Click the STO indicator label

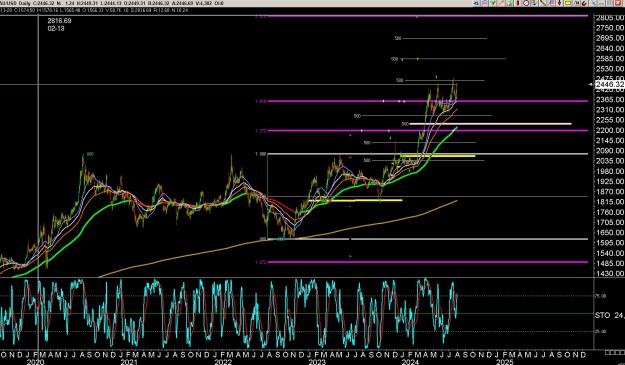[602, 315]
